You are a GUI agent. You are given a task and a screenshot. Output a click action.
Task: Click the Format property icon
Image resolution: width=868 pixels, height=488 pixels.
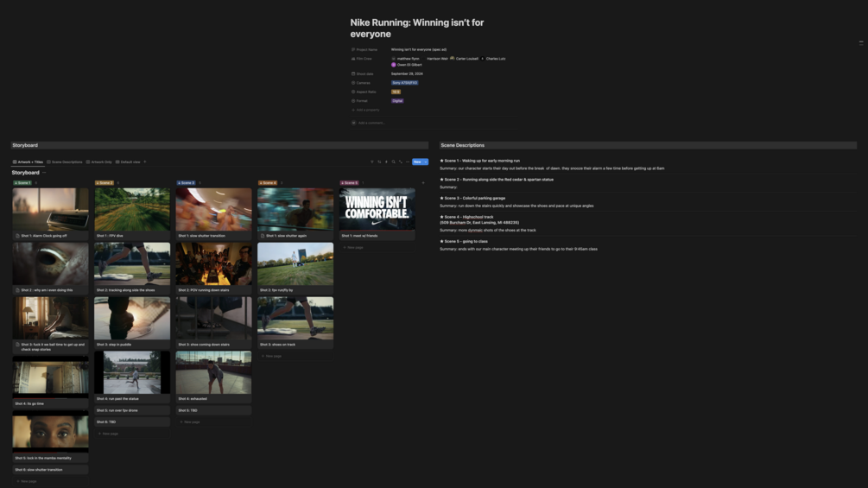pos(353,101)
